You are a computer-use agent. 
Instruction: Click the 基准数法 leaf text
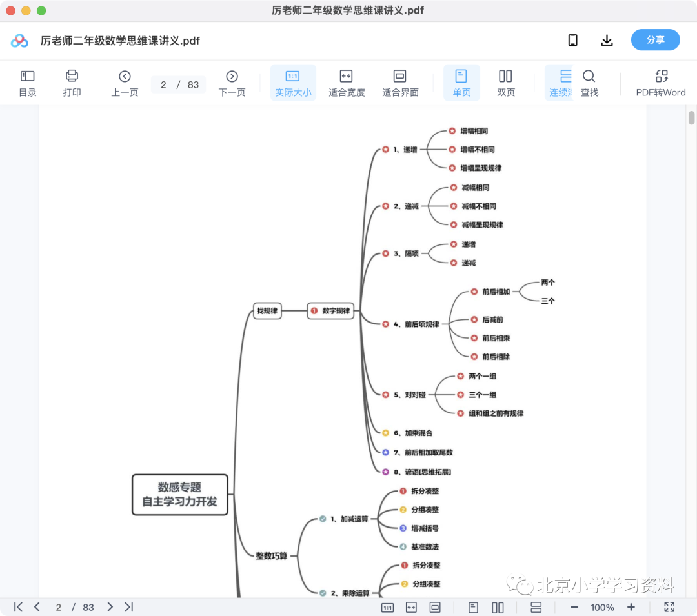click(425, 547)
